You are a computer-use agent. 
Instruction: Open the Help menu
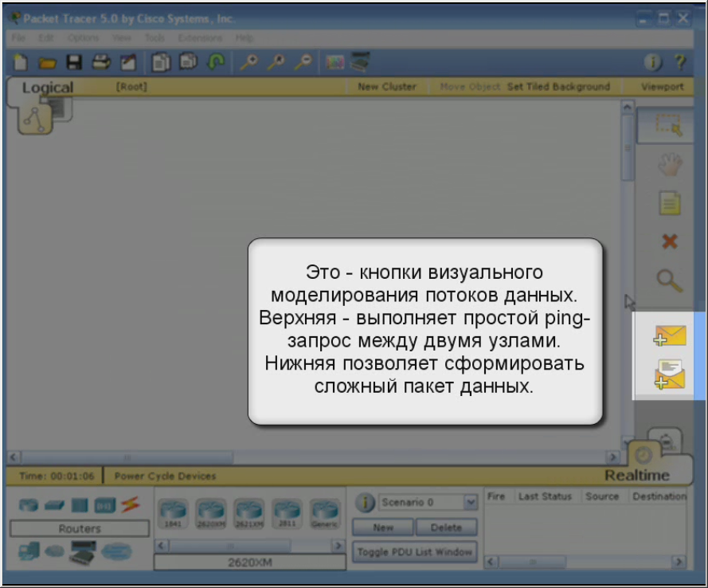(244, 37)
